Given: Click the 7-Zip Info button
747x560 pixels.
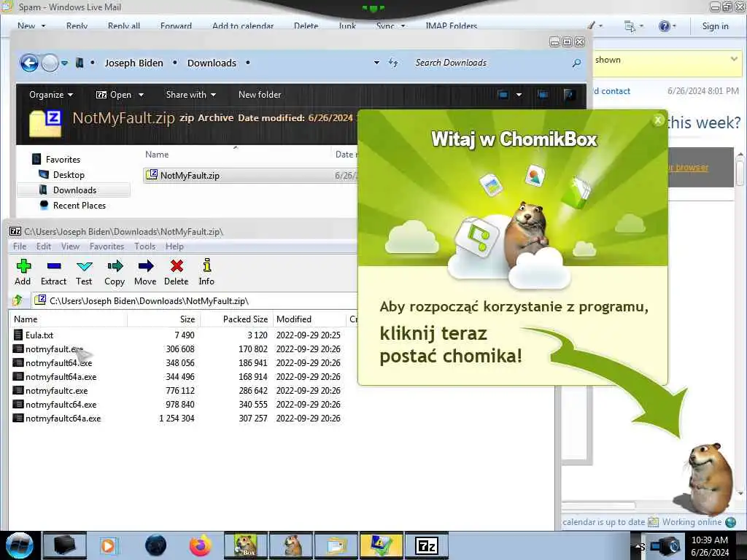Looking at the screenshot, I should pyautogui.click(x=206, y=273).
